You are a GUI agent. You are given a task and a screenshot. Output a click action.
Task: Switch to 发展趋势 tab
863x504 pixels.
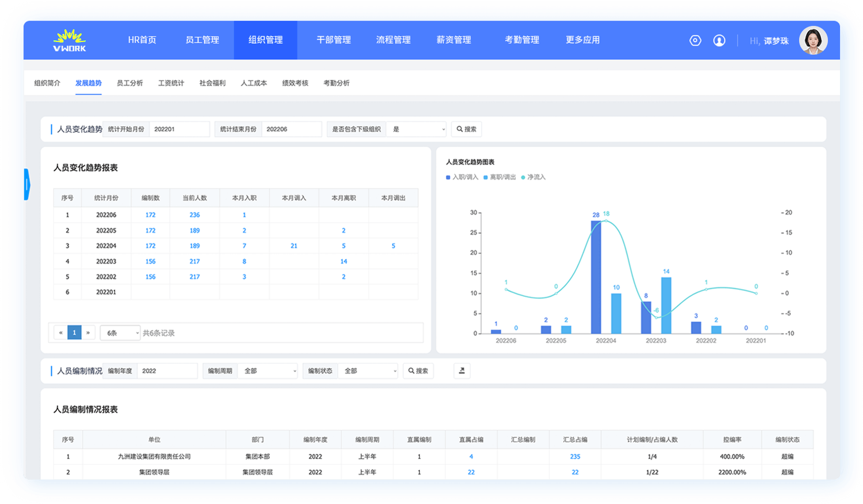point(89,83)
